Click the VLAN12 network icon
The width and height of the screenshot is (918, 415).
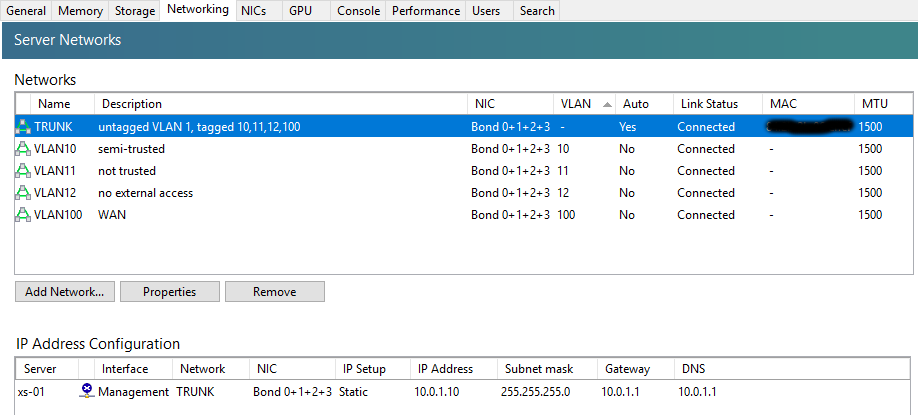tap(23, 193)
